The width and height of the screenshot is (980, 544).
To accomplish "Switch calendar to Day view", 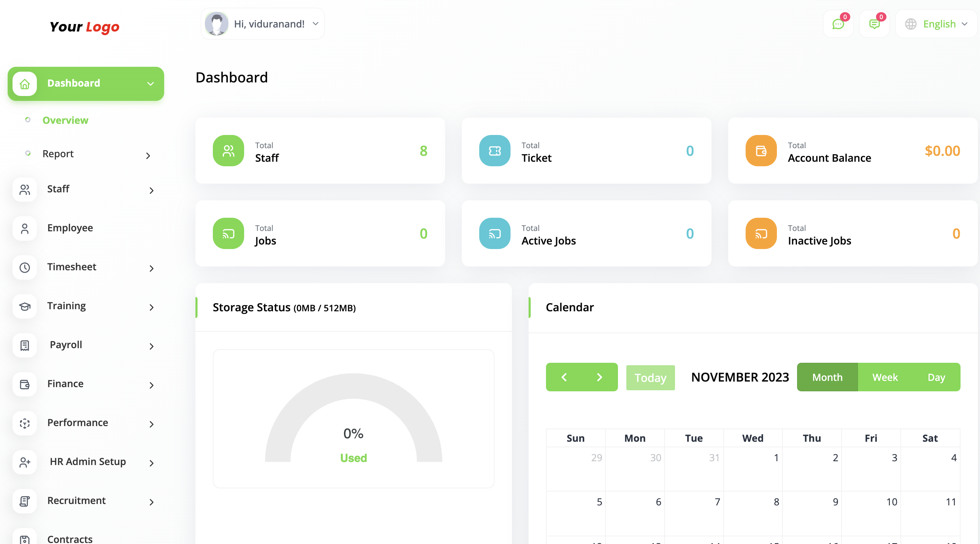I will tap(936, 377).
